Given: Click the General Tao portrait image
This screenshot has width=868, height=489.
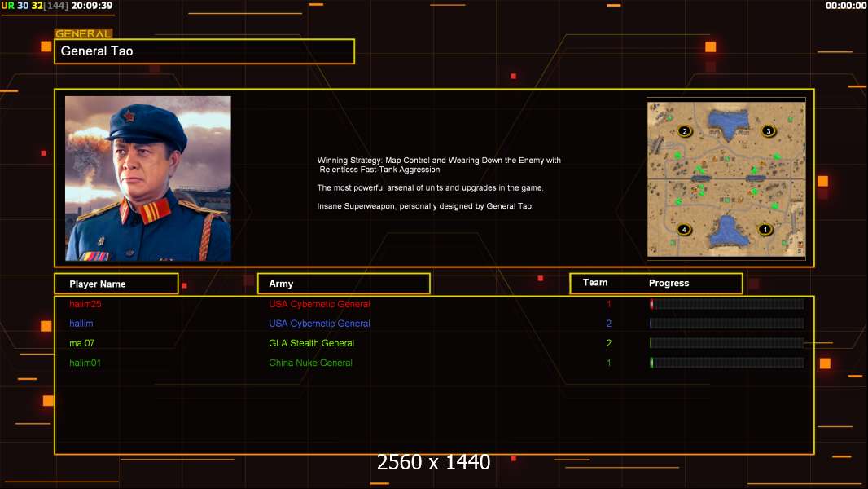Looking at the screenshot, I should pyautogui.click(x=148, y=178).
